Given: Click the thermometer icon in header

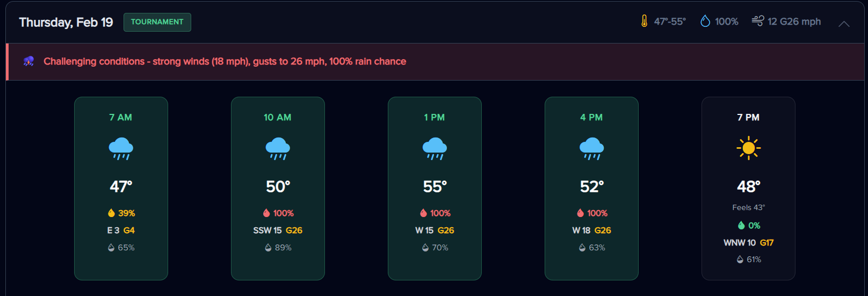Looking at the screenshot, I should [644, 21].
